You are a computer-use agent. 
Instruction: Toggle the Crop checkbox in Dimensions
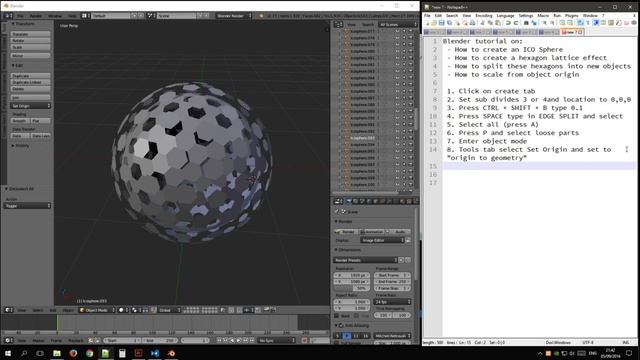[x=356, y=316]
